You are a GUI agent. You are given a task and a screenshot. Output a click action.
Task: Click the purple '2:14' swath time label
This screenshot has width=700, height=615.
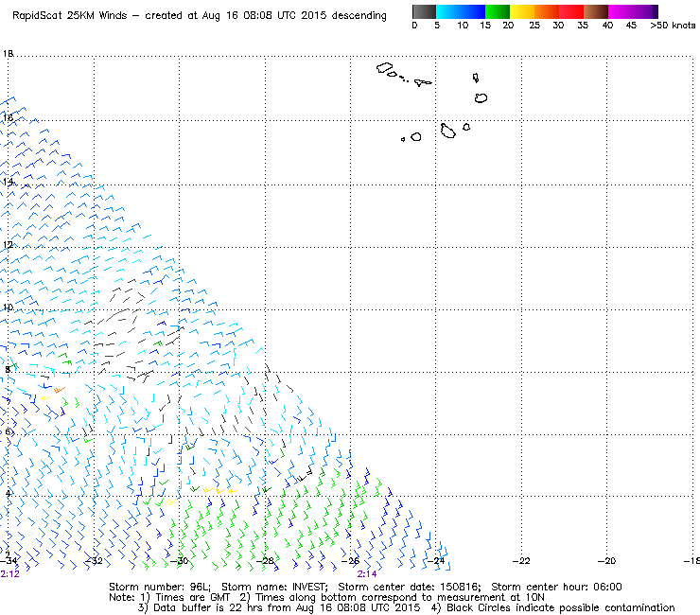point(366,574)
